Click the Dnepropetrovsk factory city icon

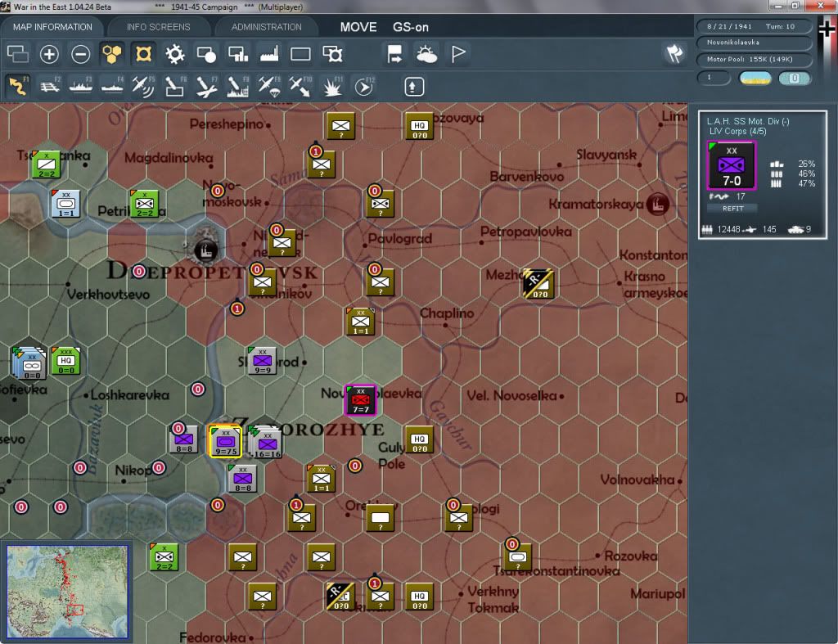(x=205, y=250)
